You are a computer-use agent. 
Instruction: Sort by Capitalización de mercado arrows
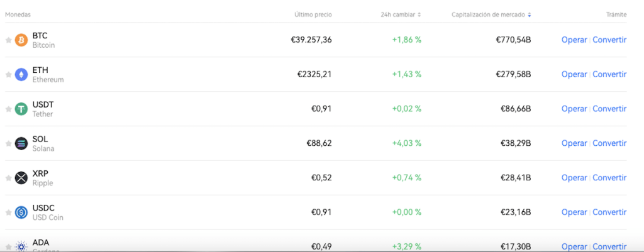coord(530,14)
